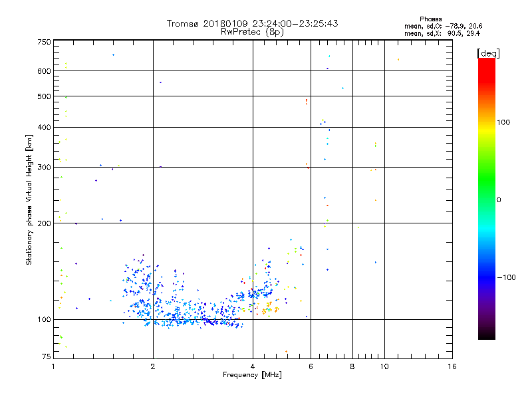Click the '600' y-axis tick label
The image size is (532, 399).
coord(45,71)
